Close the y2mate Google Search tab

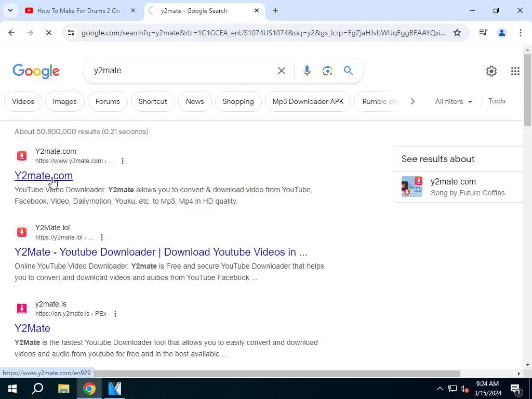point(257,10)
